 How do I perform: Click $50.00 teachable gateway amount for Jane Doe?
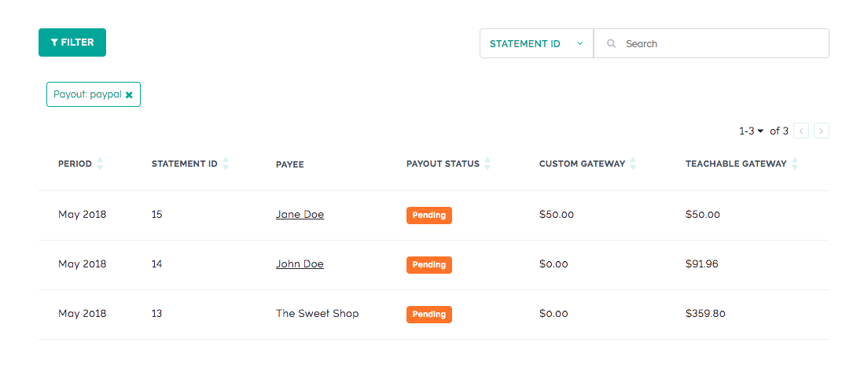click(702, 215)
